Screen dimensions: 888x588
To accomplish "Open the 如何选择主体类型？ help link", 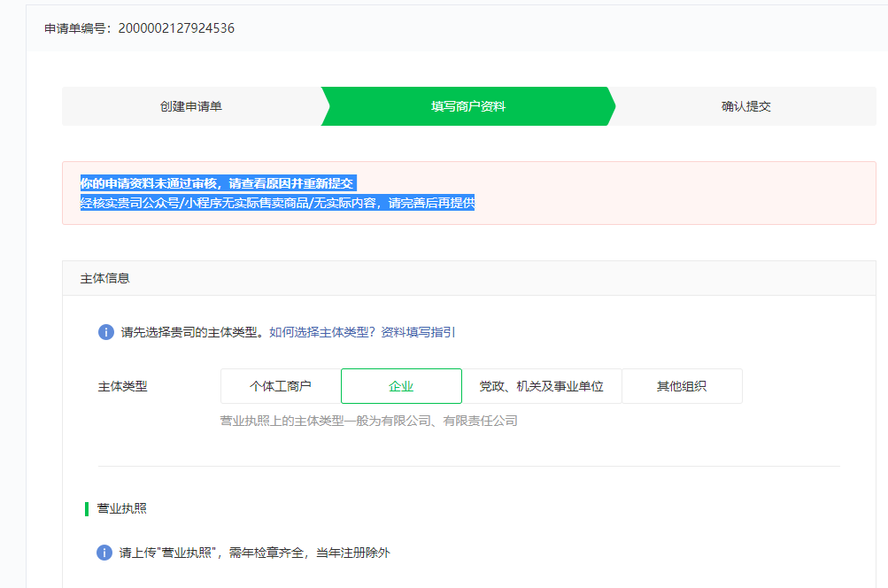I will click(x=322, y=332).
